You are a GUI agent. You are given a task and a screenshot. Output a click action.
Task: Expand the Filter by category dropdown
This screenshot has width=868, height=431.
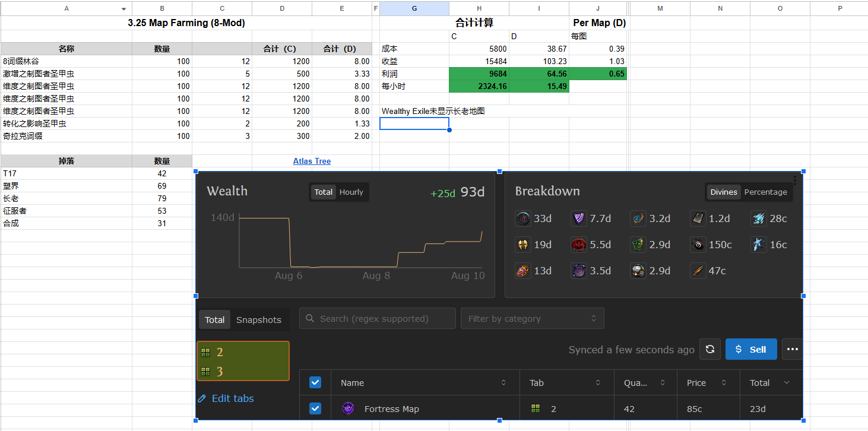tap(532, 319)
